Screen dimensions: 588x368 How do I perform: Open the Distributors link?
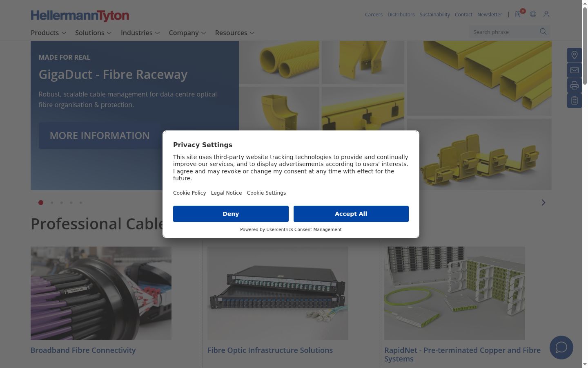(401, 15)
